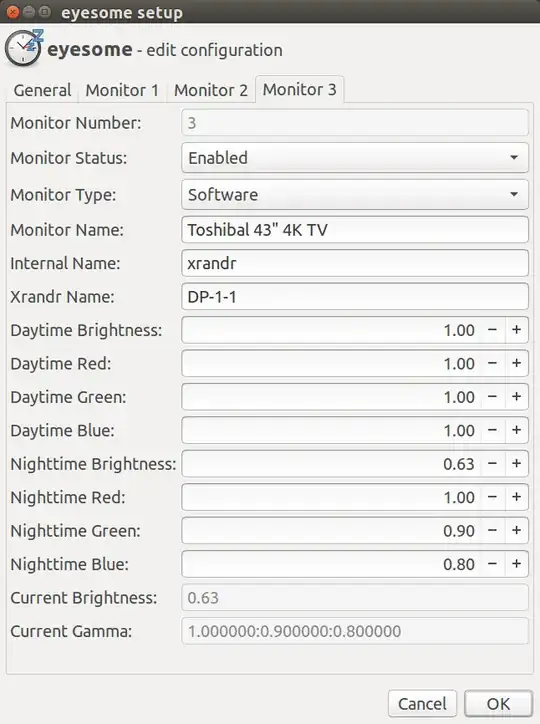Click the Monitor Name text field
Screen dimensions: 540x724
355,230
